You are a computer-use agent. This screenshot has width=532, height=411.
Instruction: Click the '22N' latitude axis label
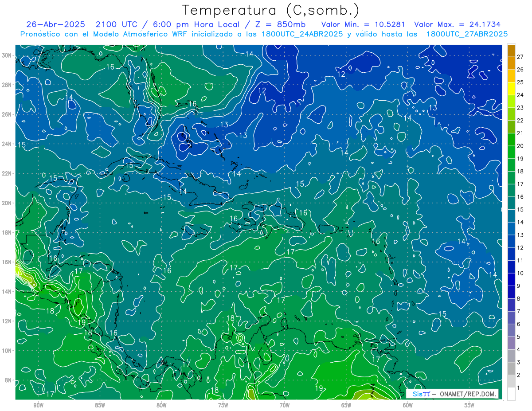click(x=7, y=173)
